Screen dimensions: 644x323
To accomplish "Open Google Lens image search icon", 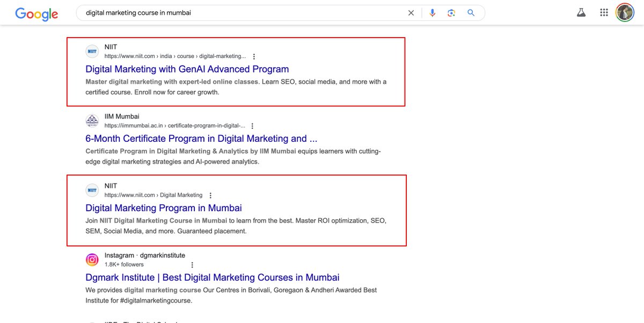I will coord(452,13).
